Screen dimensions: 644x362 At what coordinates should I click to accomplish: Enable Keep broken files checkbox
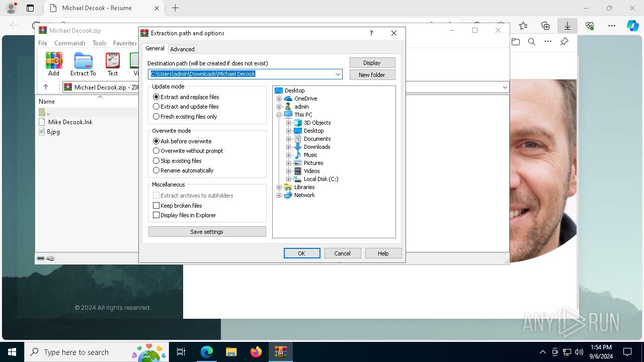178,206
